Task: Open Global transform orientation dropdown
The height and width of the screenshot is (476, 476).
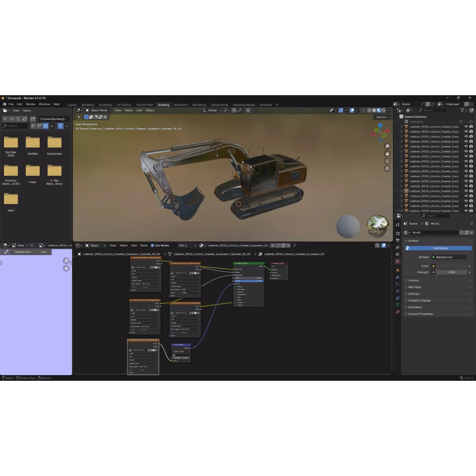Action: point(212,111)
